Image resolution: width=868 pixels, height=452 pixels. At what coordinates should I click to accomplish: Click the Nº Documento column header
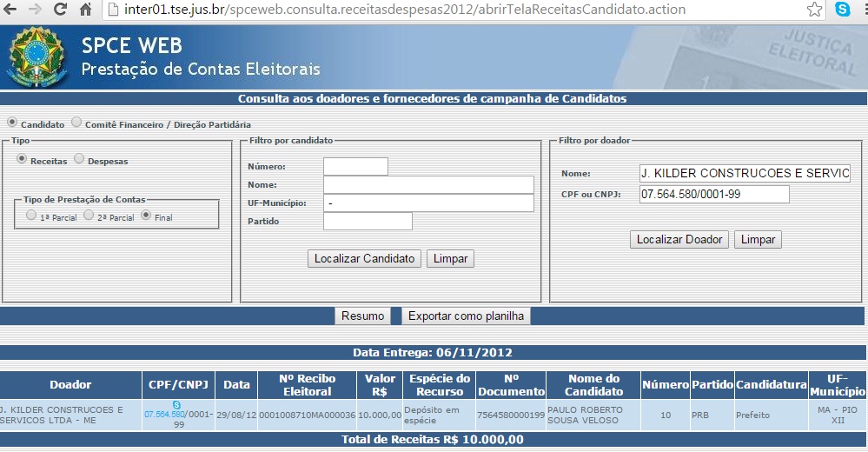tap(511, 385)
